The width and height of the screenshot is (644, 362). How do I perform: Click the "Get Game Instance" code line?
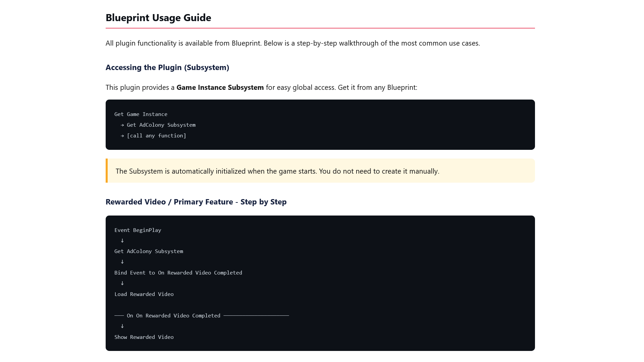(x=141, y=114)
